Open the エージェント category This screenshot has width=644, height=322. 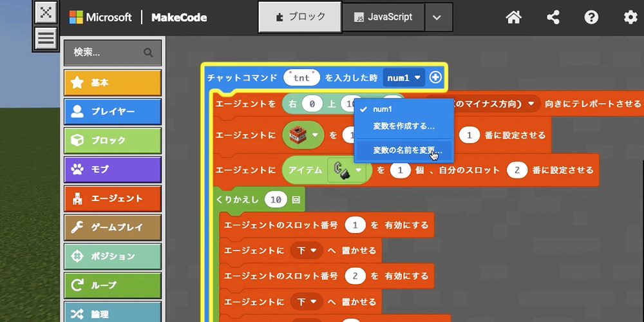(x=112, y=198)
